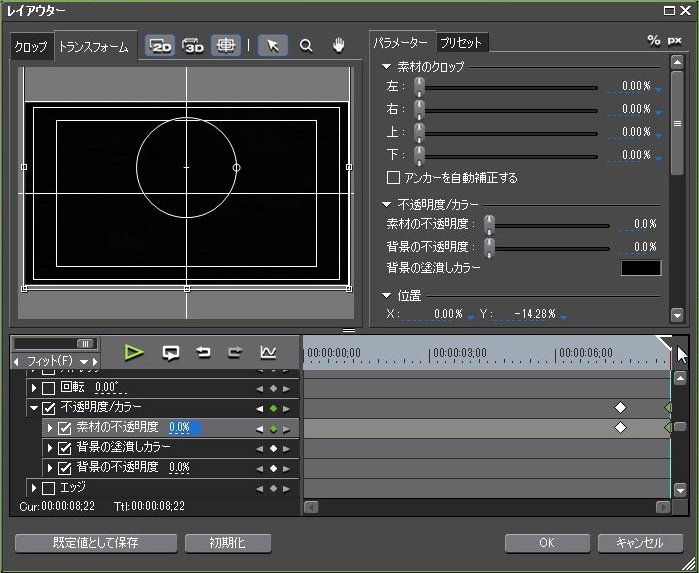Open the クロップ tab
The width and height of the screenshot is (699, 573).
tap(30, 47)
